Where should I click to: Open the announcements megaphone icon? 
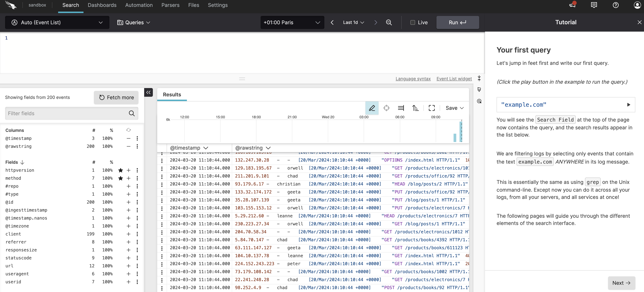point(572,5)
